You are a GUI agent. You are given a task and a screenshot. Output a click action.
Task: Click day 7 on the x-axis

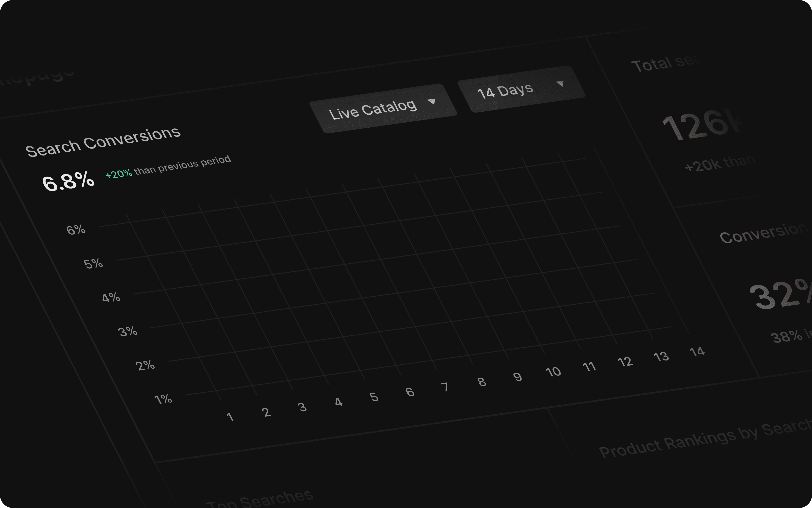pyautogui.click(x=445, y=387)
